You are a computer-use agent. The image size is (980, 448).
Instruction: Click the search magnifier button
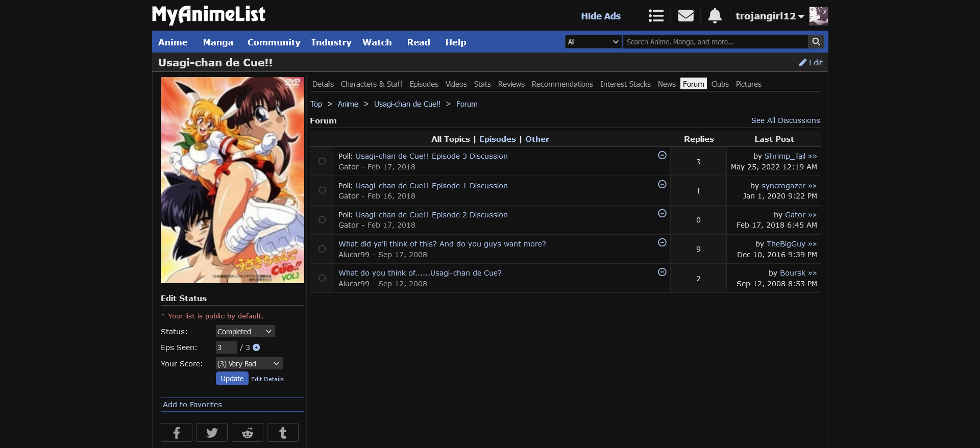coord(816,42)
